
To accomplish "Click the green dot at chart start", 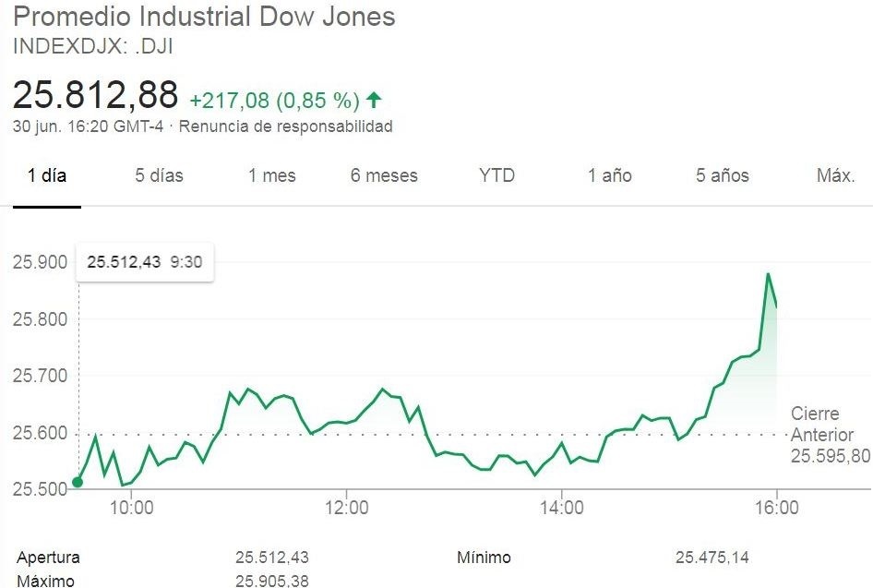I will coord(78,481).
